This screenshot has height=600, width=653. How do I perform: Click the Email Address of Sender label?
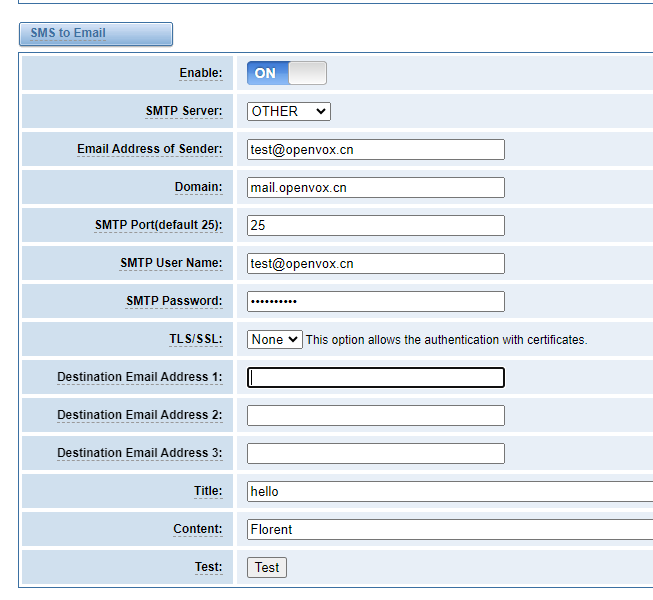click(x=150, y=149)
